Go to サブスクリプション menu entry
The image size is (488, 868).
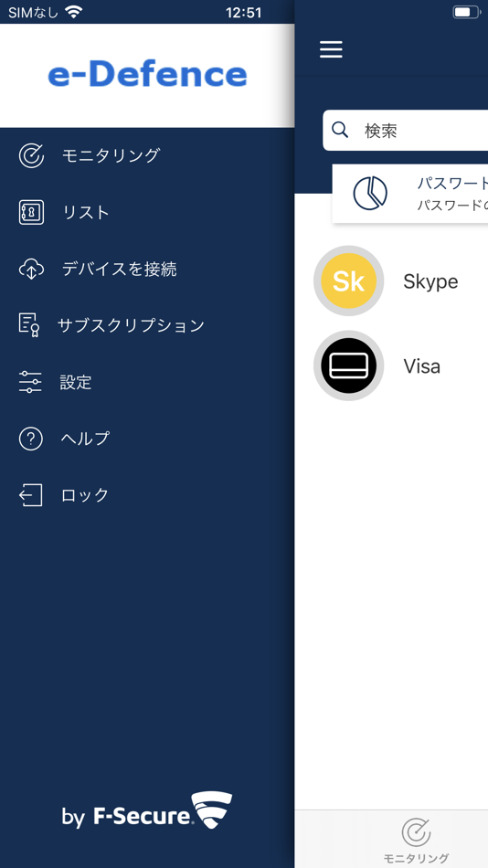[131, 325]
